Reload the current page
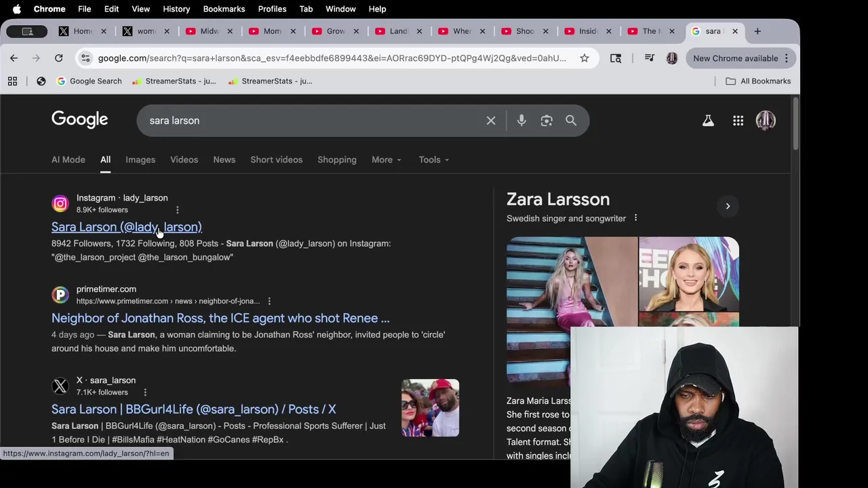 58,58
